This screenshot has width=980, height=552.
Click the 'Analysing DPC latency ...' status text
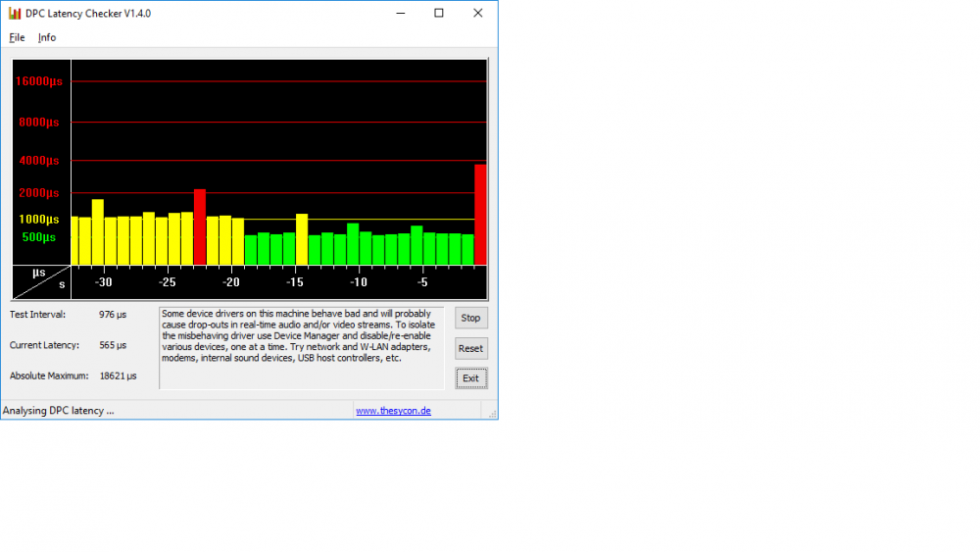(x=58, y=411)
